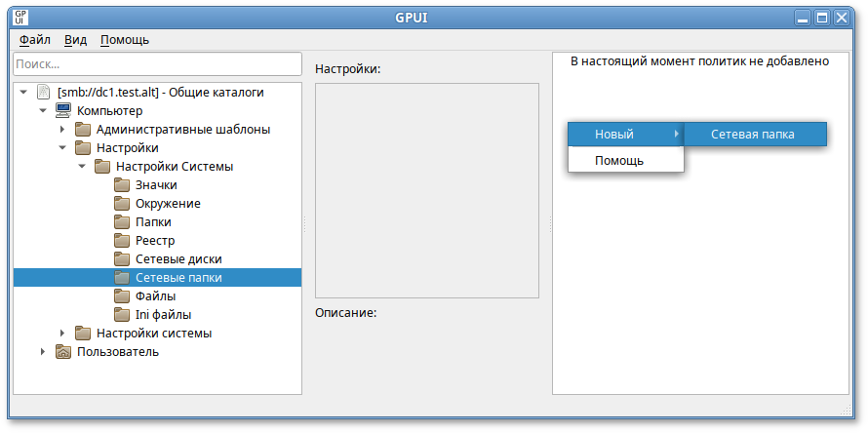
Task: Expand the Административные шаблоны tree node
Action: point(62,130)
